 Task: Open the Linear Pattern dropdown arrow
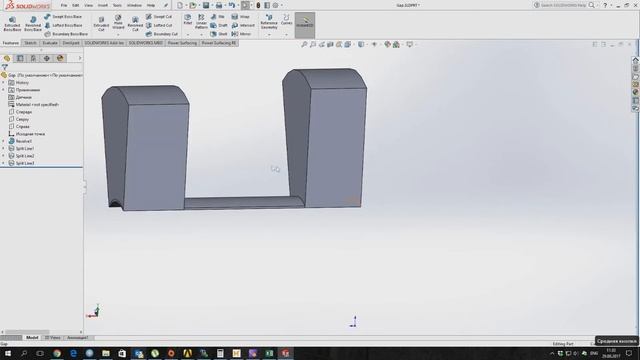tap(201, 35)
